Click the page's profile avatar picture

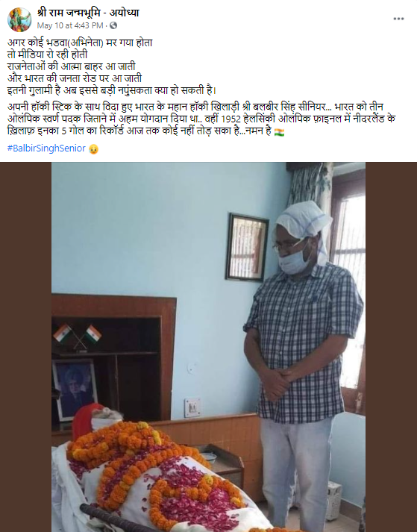[19, 19]
